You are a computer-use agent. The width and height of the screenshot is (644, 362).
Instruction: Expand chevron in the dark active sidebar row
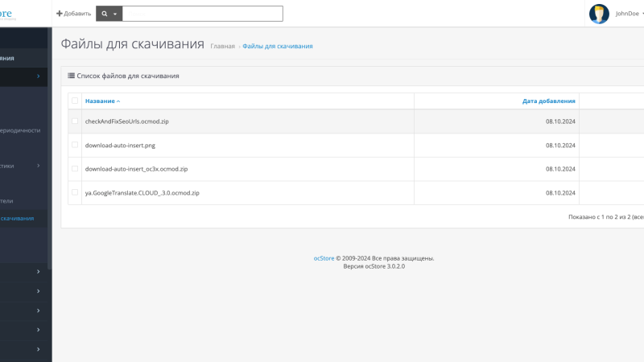(x=38, y=76)
